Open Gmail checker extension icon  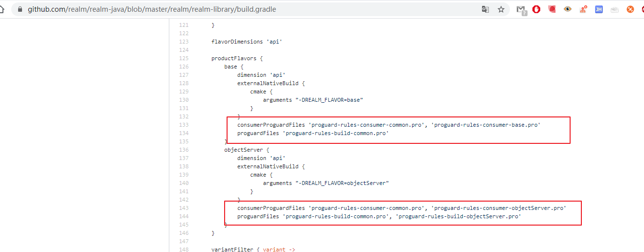tap(522, 9)
